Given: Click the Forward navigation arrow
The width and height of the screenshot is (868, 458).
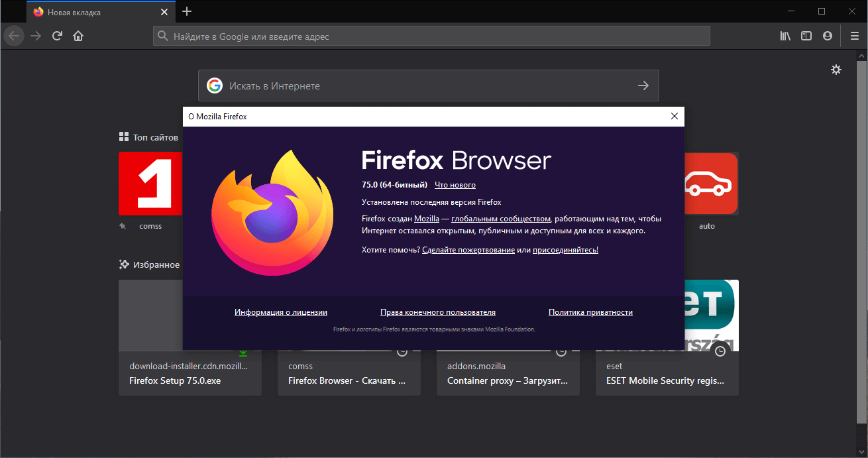Looking at the screenshot, I should coord(36,35).
